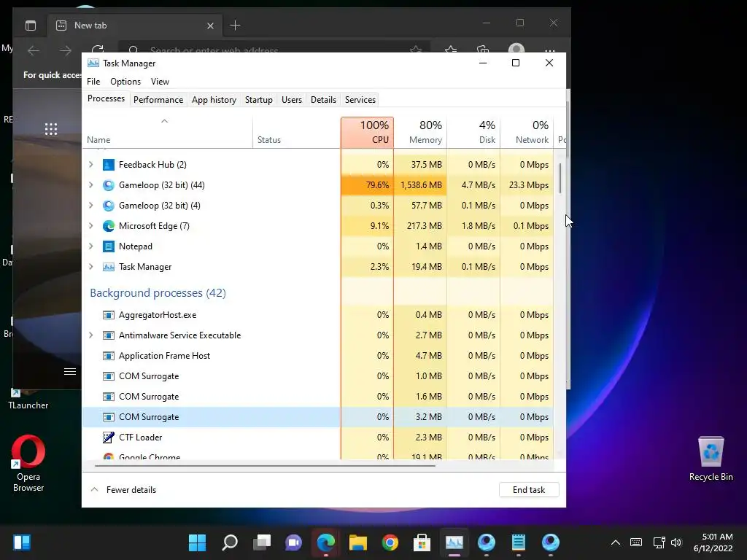747x560 pixels.
Task: Open the Widgets button on taskbar
Action: click(x=22, y=542)
